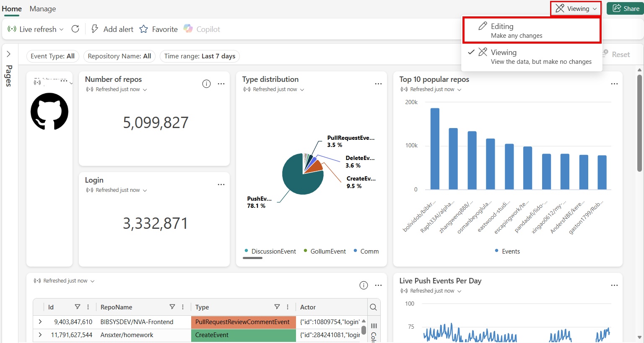Open more options on Live Push Events tile
The image size is (644, 343).
(614, 285)
